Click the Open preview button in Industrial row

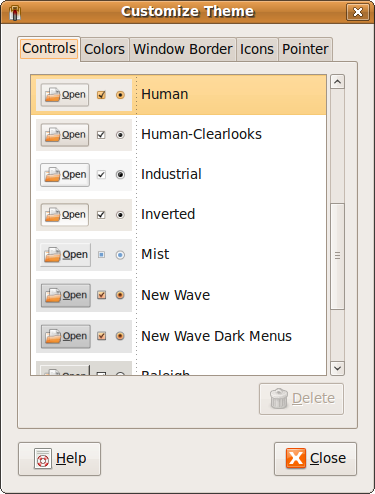tap(65, 175)
